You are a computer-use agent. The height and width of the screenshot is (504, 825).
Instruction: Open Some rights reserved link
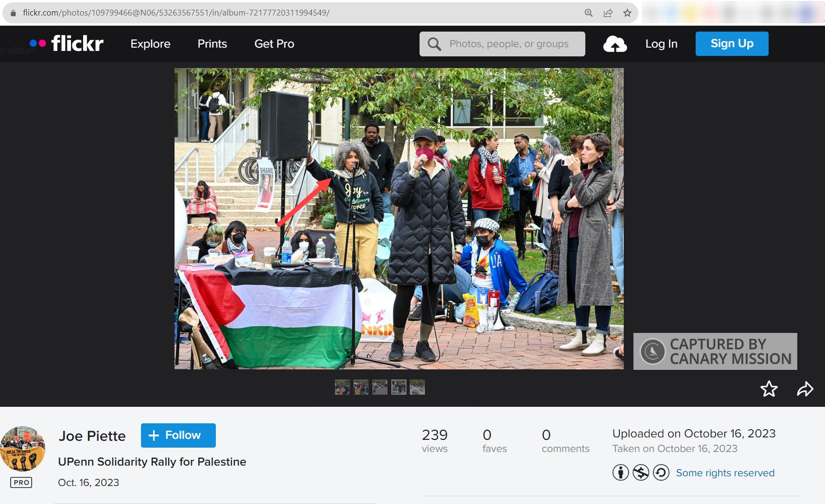pyautogui.click(x=725, y=473)
